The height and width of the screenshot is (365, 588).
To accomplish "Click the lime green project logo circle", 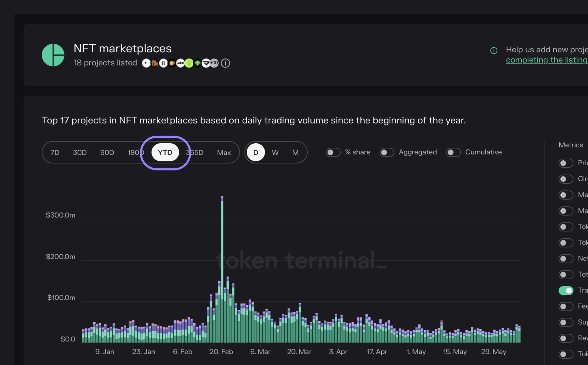I will click(x=189, y=63).
